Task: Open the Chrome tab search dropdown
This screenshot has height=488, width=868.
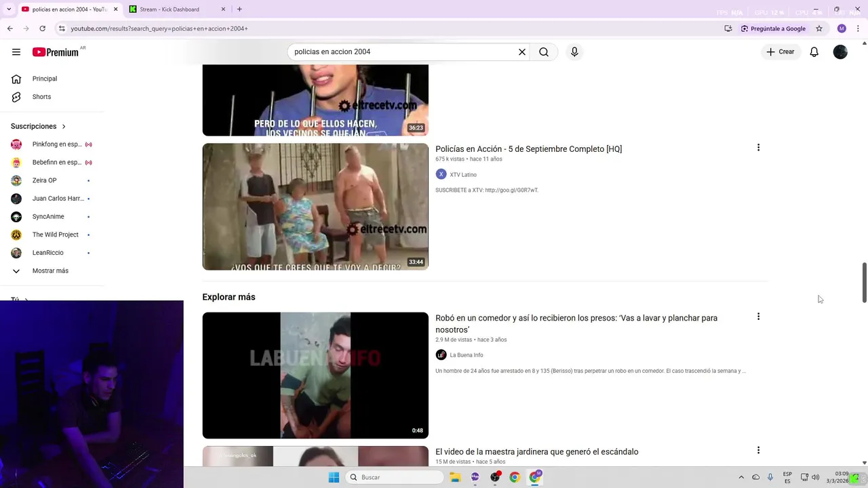Action: (9, 9)
